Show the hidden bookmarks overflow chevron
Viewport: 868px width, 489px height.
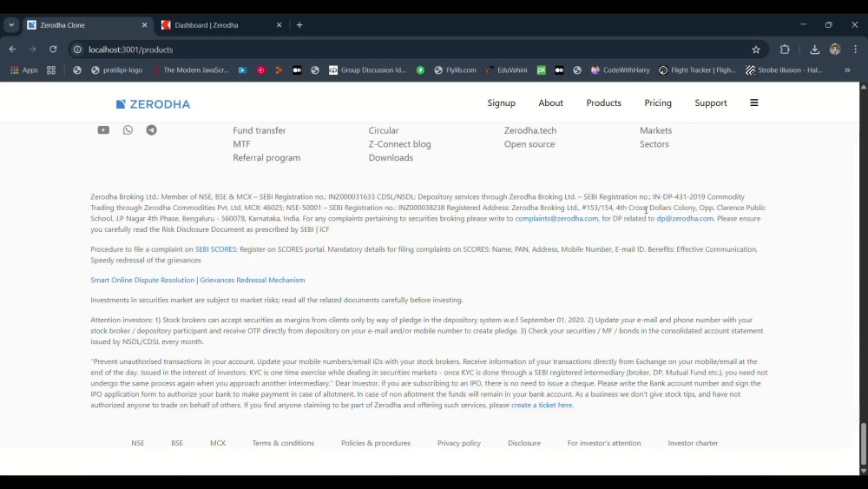(847, 70)
